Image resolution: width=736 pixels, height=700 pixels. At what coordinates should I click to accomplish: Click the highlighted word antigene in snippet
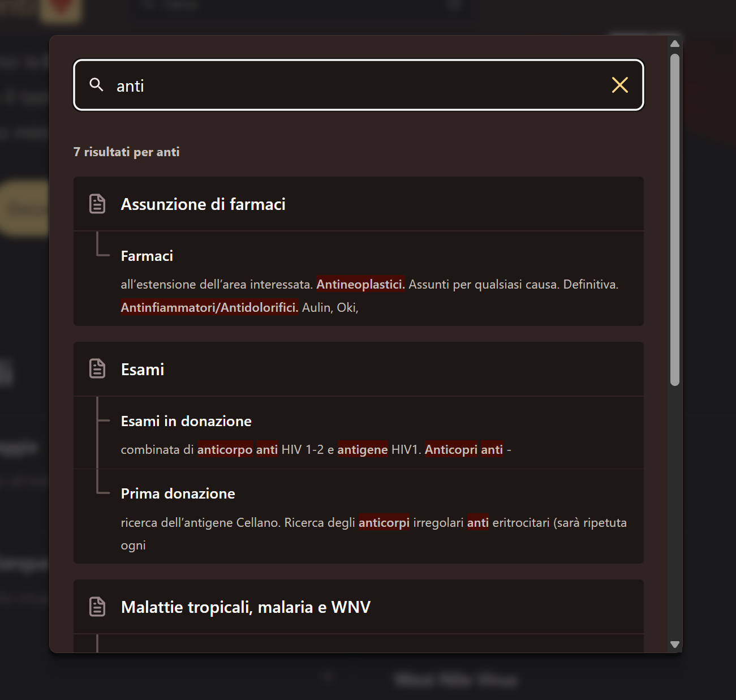click(363, 450)
